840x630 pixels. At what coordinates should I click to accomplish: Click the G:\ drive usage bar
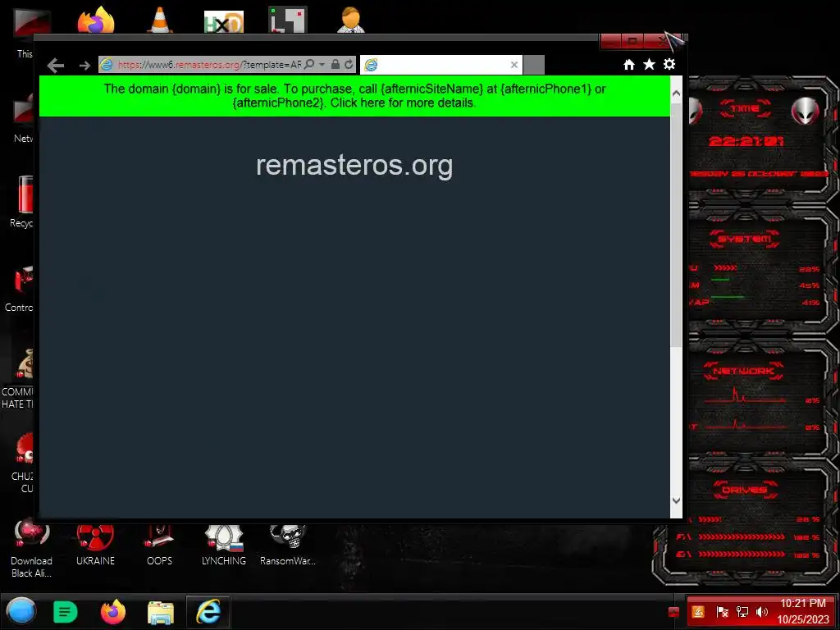742,555
